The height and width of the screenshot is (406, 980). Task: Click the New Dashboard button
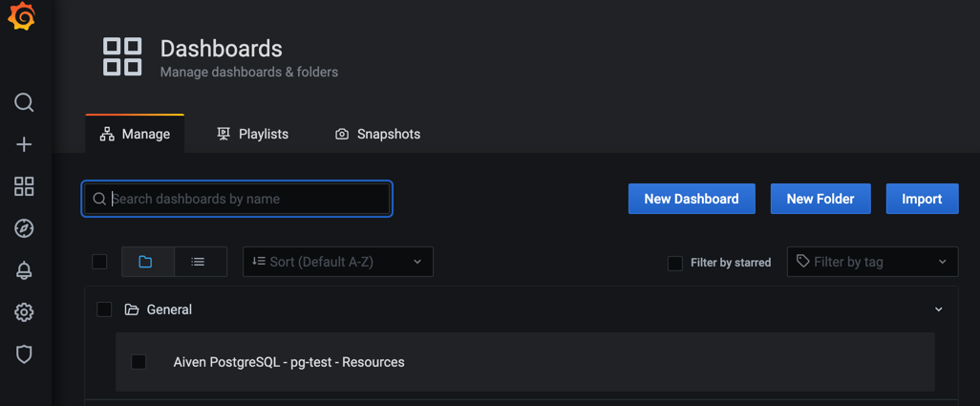pos(691,199)
